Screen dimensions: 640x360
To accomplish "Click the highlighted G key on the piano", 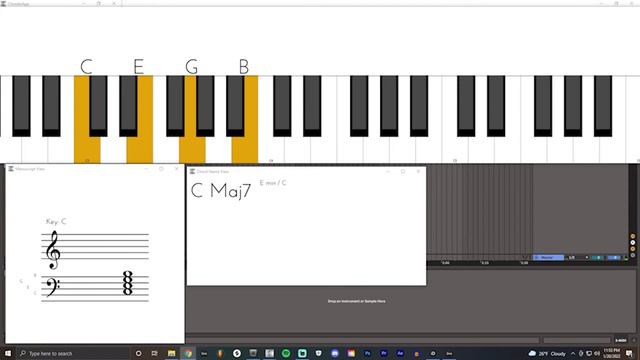I will pyautogui.click(x=192, y=149).
